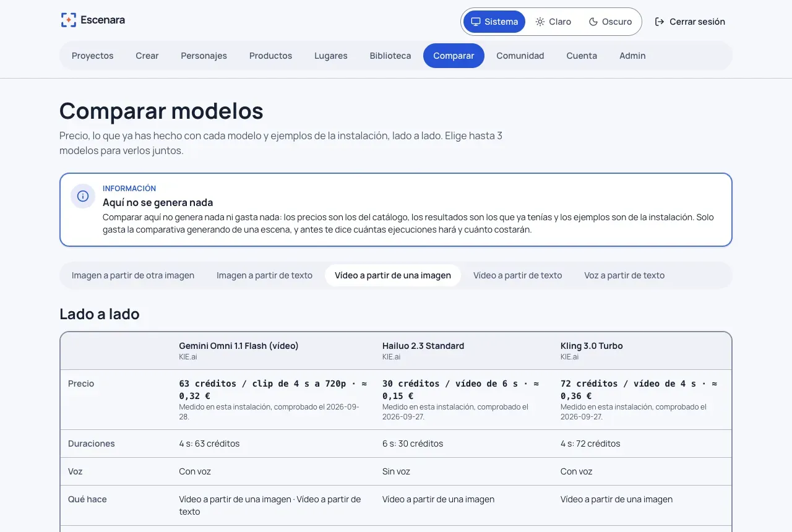Click the 'Lado a lado' section heading
The image size is (792, 532).
(100, 314)
